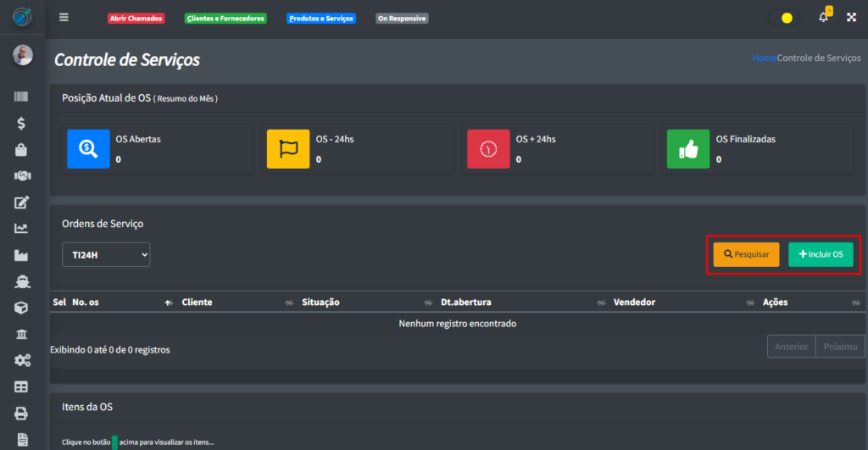Image resolution: width=868 pixels, height=450 pixels.
Task: Expand the TI24H dropdown
Action: 106,254
